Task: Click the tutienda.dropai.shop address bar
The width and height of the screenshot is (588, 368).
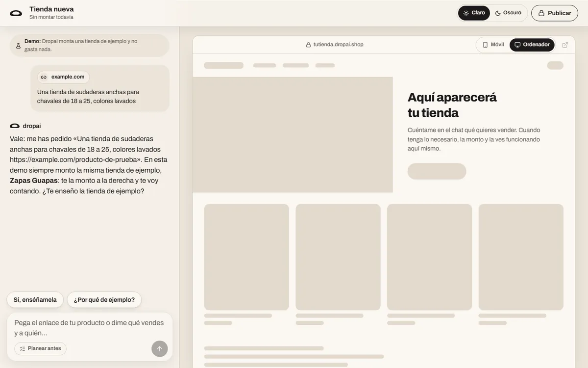Action: 335,45
